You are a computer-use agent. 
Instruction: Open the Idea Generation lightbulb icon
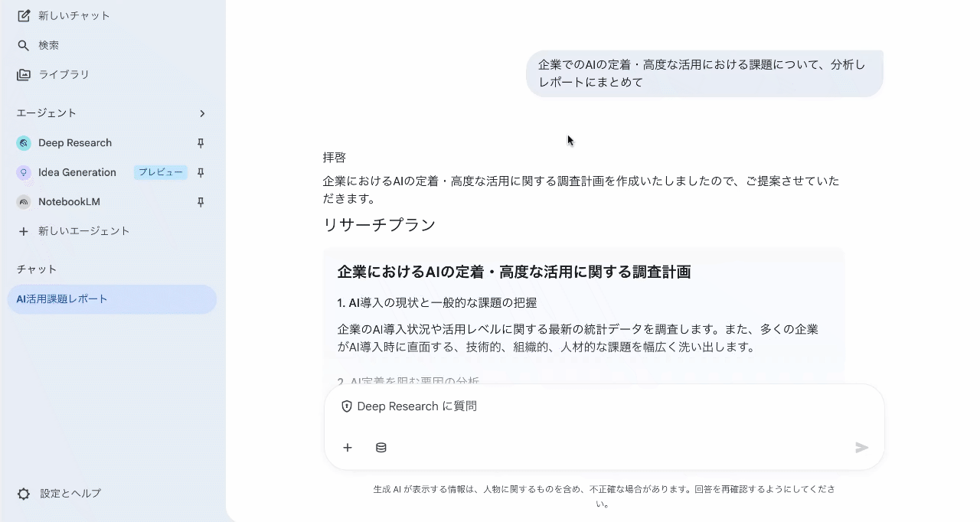(x=24, y=172)
